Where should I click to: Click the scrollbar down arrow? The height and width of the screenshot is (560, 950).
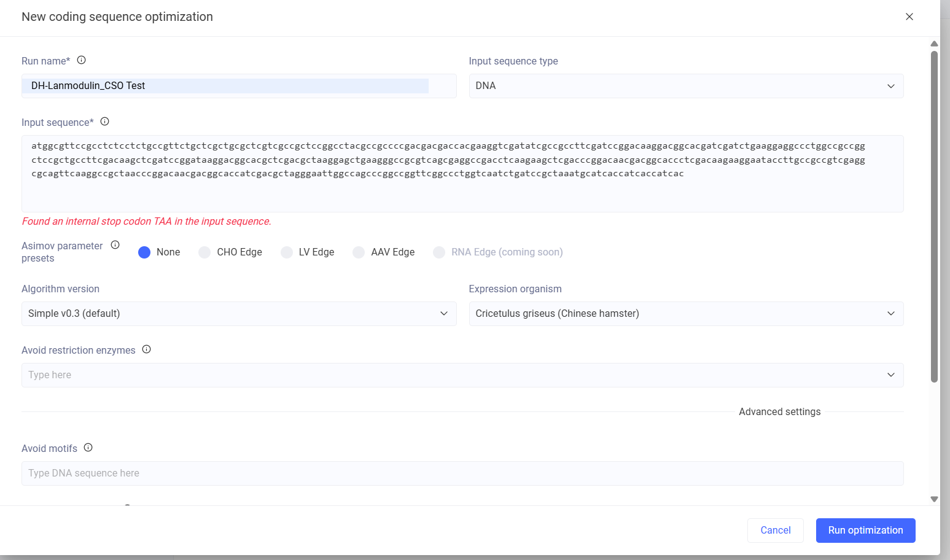(934, 499)
